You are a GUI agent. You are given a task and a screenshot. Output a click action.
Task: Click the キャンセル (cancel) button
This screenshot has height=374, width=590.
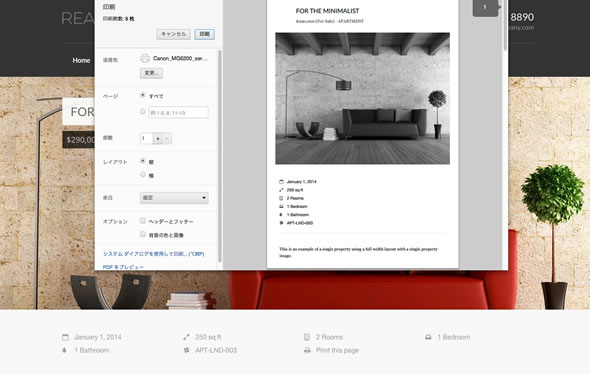[x=173, y=34]
